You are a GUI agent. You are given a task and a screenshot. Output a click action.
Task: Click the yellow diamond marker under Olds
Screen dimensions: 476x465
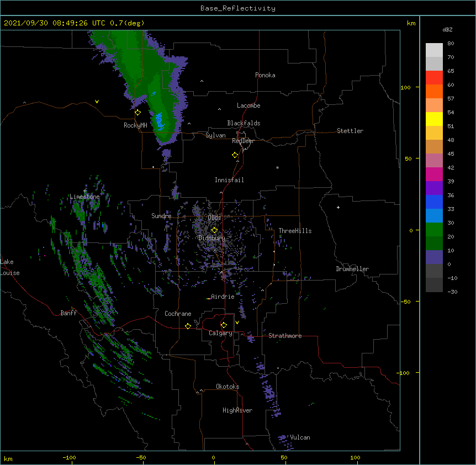coord(214,230)
